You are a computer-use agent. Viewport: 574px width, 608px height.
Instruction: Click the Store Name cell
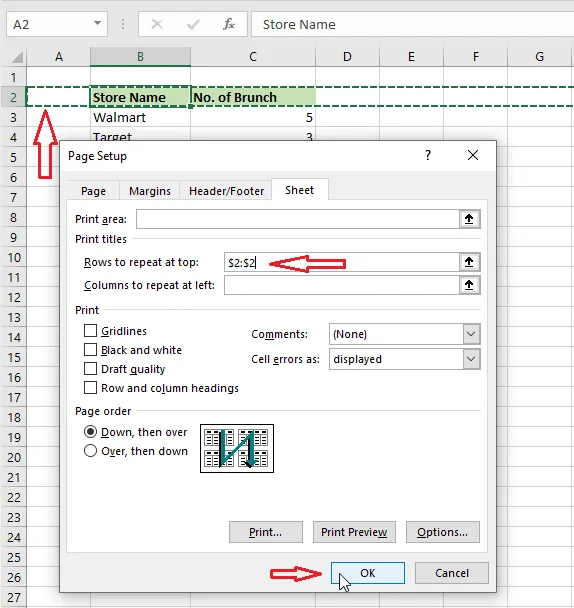[x=140, y=97]
